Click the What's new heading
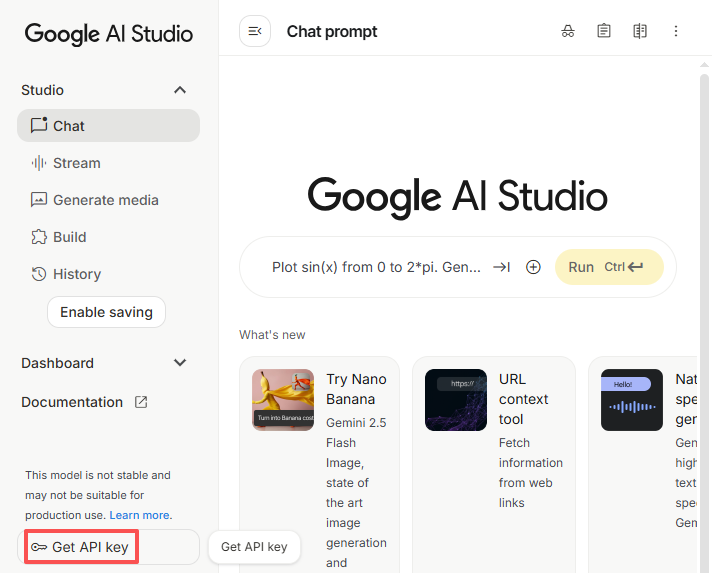 [272, 335]
